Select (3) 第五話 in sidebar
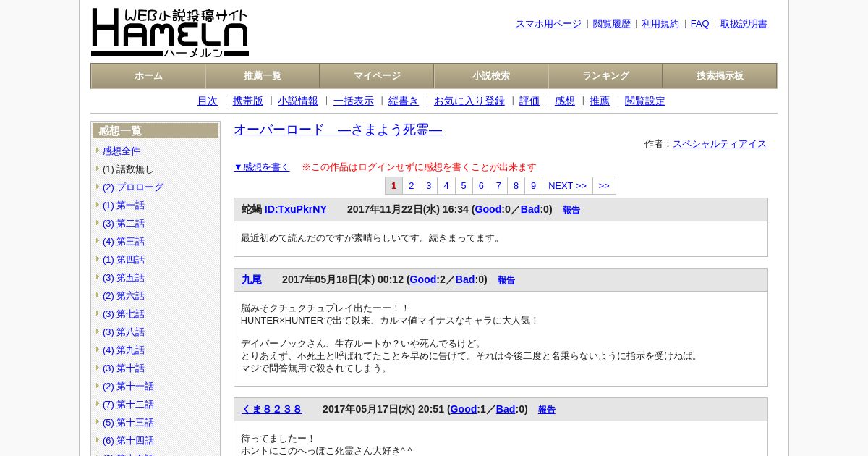The height and width of the screenshot is (456, 868). (x=124, y=278)
